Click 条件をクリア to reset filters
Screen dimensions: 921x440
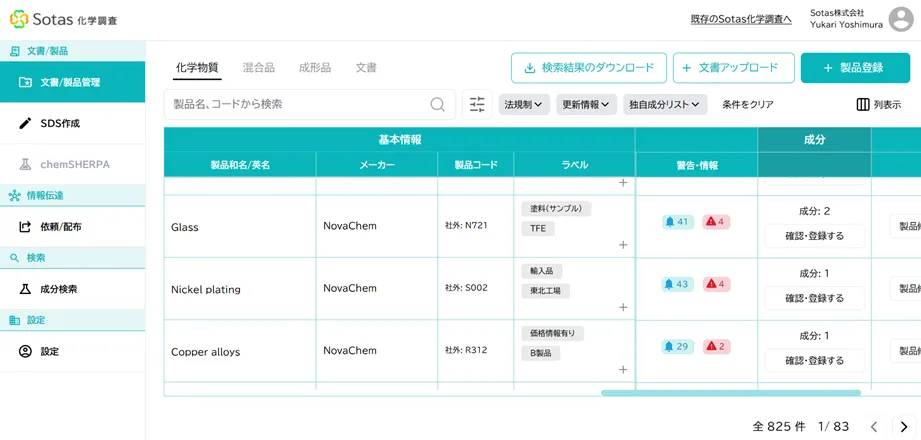(748, 105)
